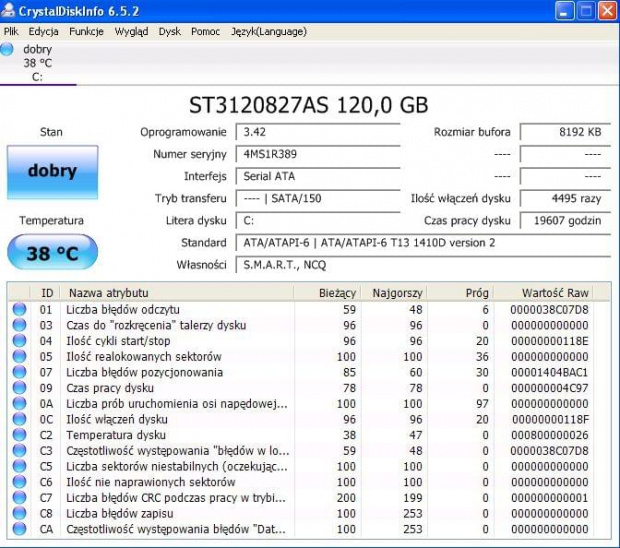Click the ID column header
The image size is (620, 548).
point(45,293)
